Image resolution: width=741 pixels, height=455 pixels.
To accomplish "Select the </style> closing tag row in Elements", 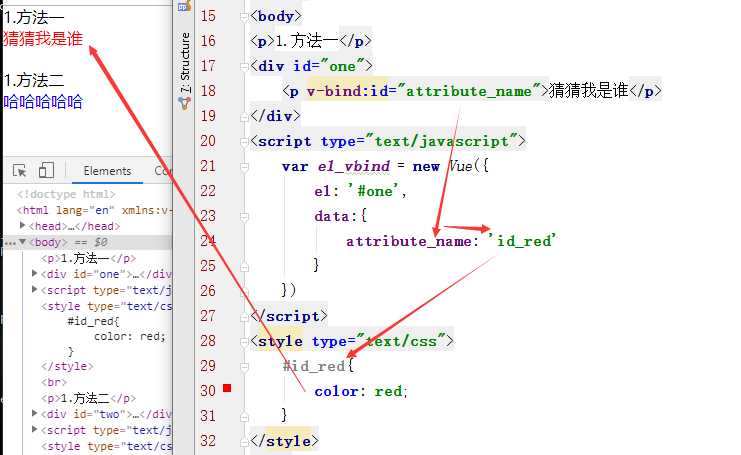I will pos(67,366).
